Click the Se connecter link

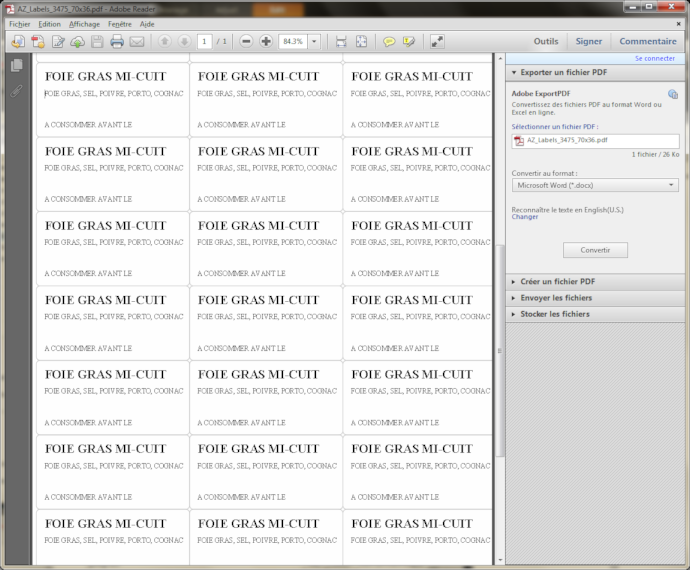point(654,59)
